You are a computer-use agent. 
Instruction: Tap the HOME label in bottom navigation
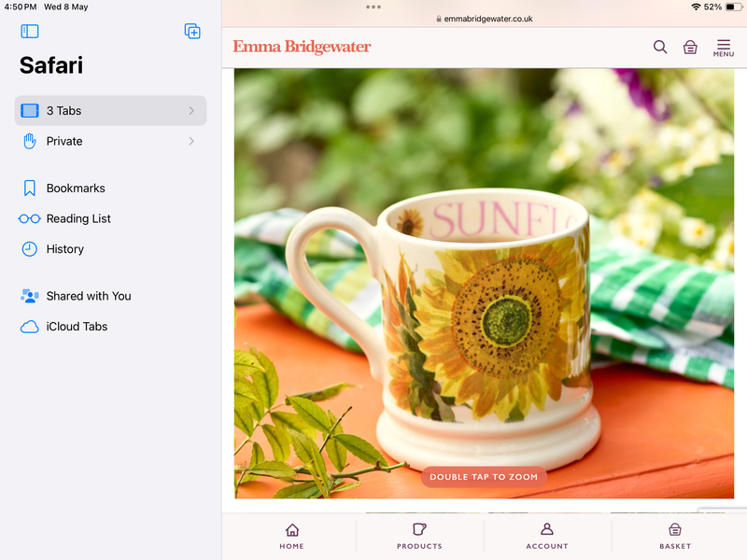coord(291,546)
